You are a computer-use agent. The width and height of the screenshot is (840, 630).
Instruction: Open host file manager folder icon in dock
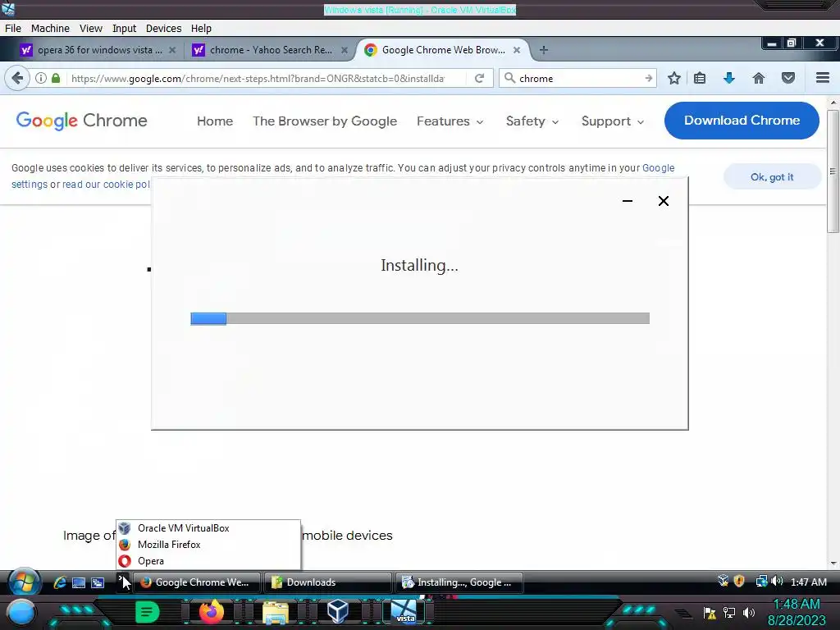pos(276,613)
